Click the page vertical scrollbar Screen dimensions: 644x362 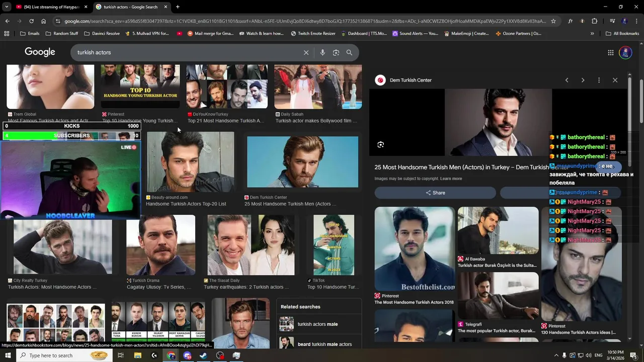pyautogui.click(x=641, y=101)
